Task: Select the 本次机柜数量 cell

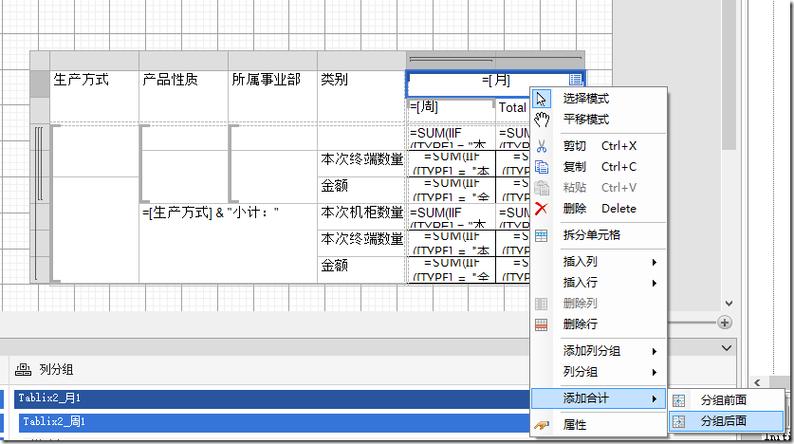Action: [362, 217]
